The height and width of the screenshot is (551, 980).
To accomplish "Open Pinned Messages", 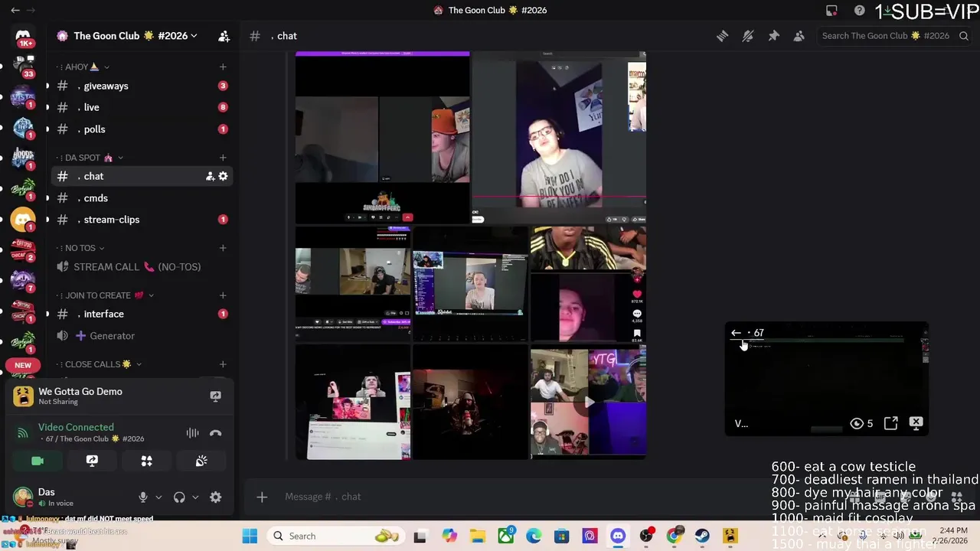I will pos(773,36).
